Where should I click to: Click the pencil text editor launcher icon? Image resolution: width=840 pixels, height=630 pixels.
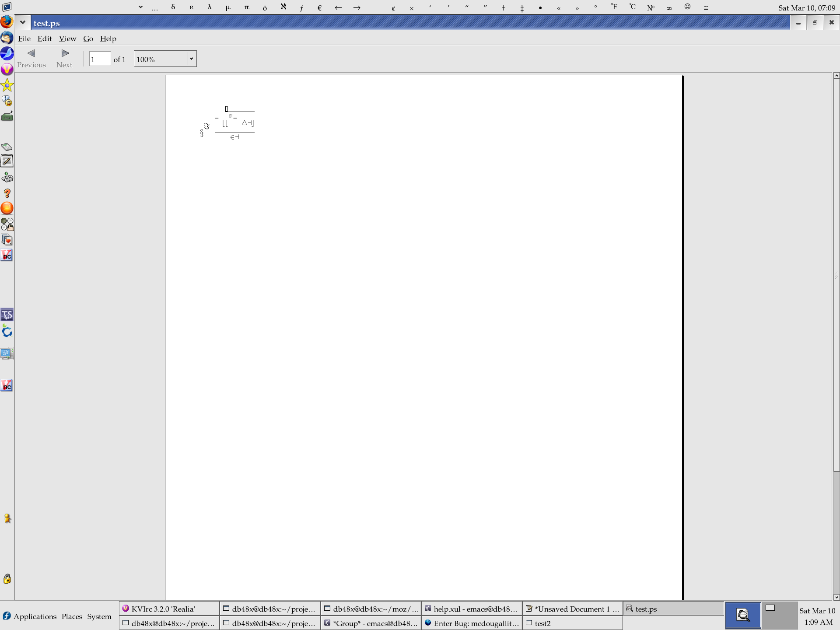click(x=7, y=161)
